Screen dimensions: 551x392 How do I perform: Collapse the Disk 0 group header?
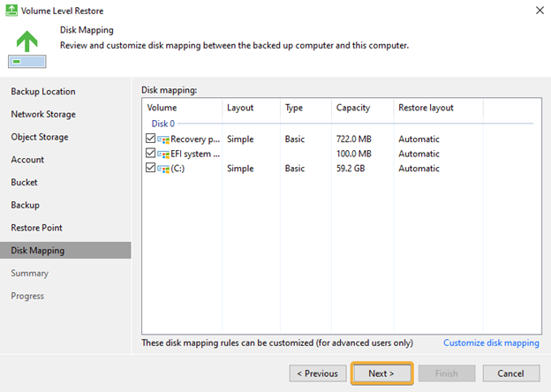(x=162, y=124)
